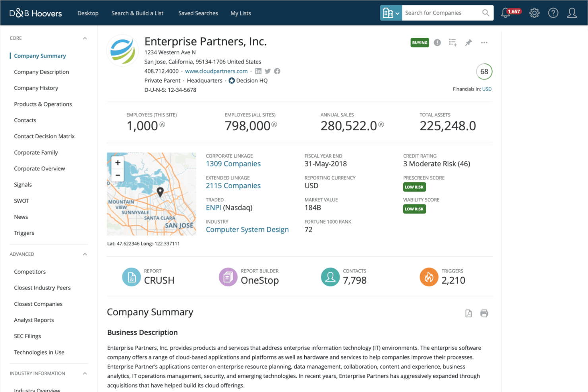Screen dimensions: 588x392
Task: Open Corporate Family section
Action: (x=36, y=153)
